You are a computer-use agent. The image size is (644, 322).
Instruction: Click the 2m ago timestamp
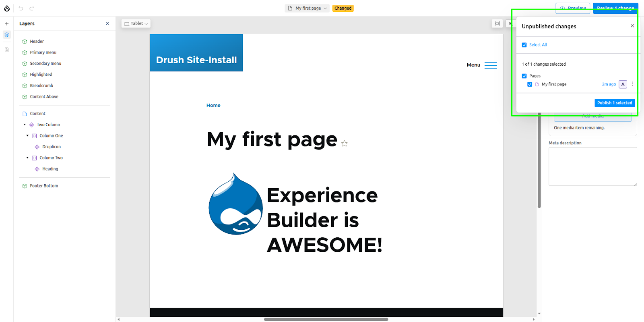[609, 84]
